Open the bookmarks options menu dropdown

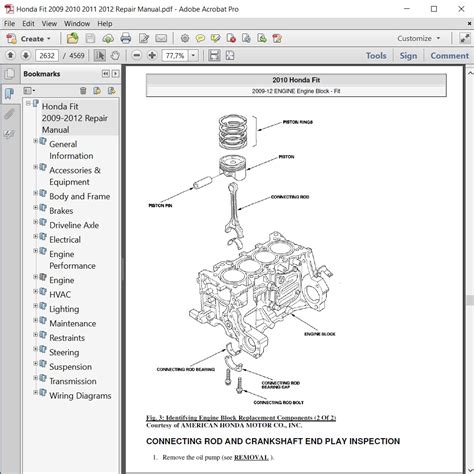pyautogui.click(x=29, y=90)
